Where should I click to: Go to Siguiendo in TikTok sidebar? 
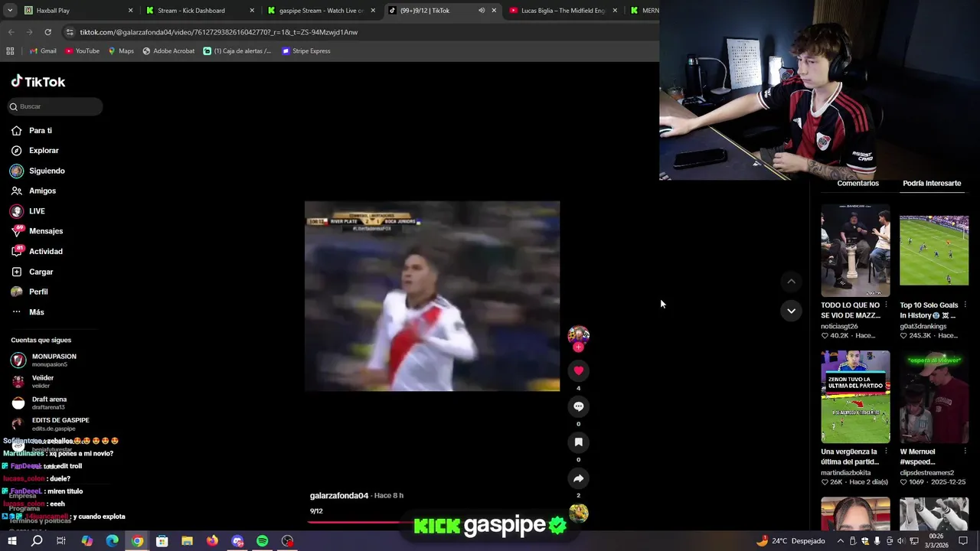(38, 171)
